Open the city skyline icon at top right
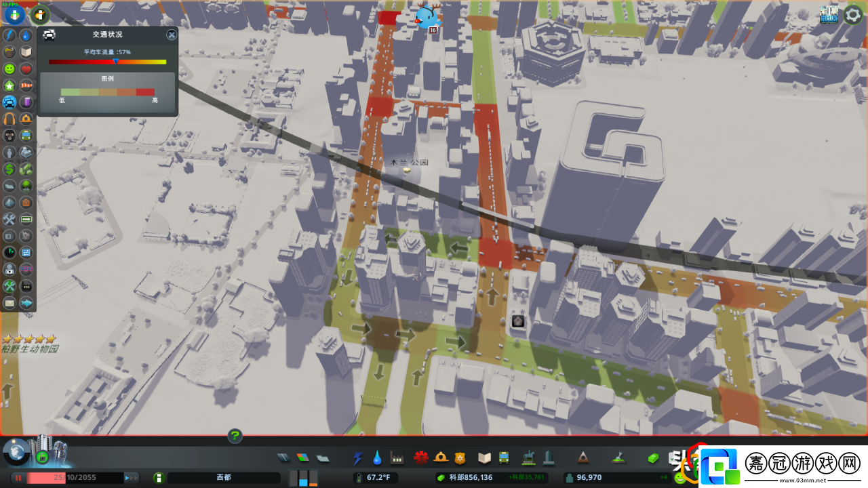The height and width of the screenshot is (488, 868). pyautogui.click(x=829, y=14)
